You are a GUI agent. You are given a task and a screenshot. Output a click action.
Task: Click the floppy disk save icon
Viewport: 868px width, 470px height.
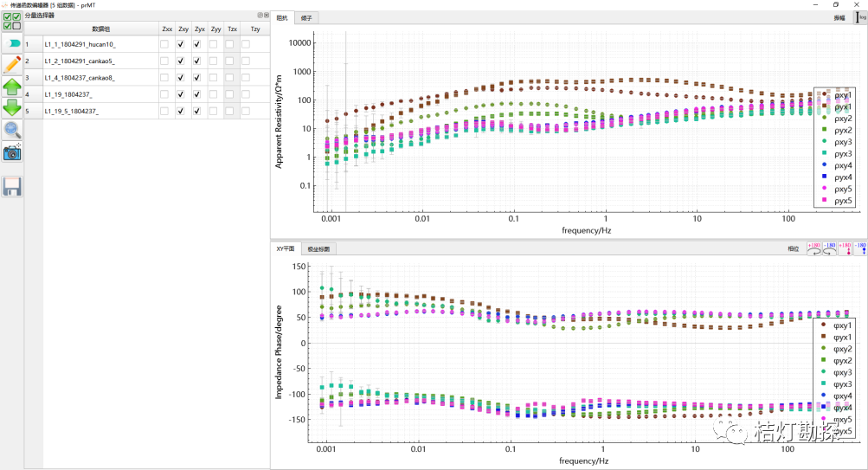pyautogui.click(x=12, y=187)
